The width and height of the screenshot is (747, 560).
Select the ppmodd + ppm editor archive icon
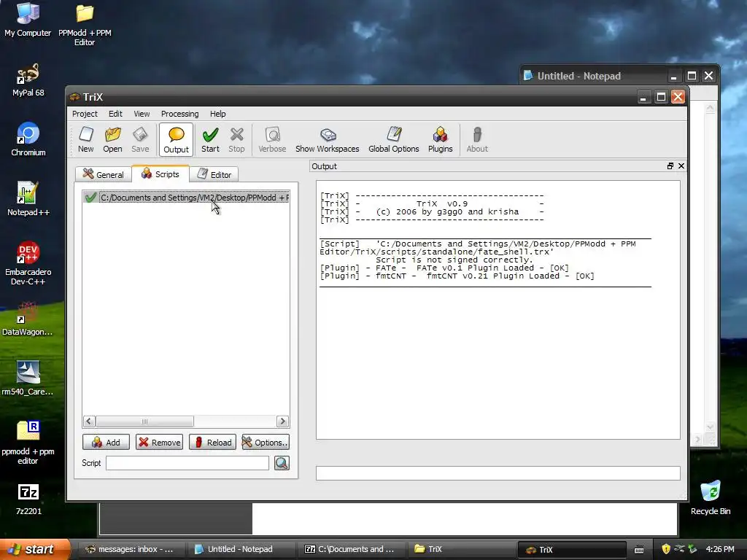coord(28,443)
